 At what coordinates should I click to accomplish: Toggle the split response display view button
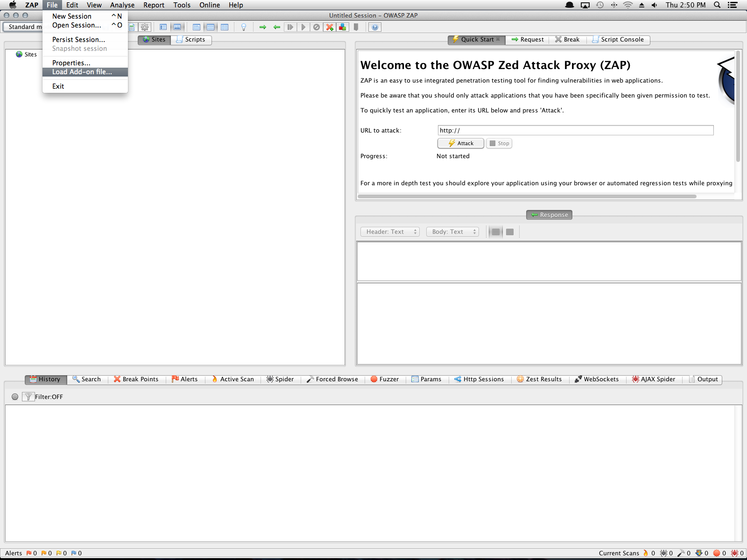[510, 232]
